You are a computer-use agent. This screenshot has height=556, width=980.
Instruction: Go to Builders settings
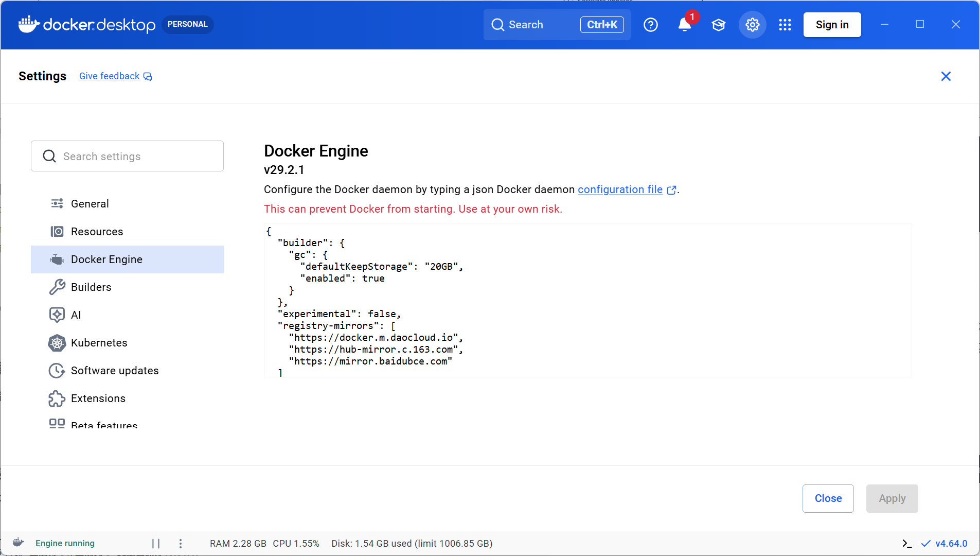point(127,287)
